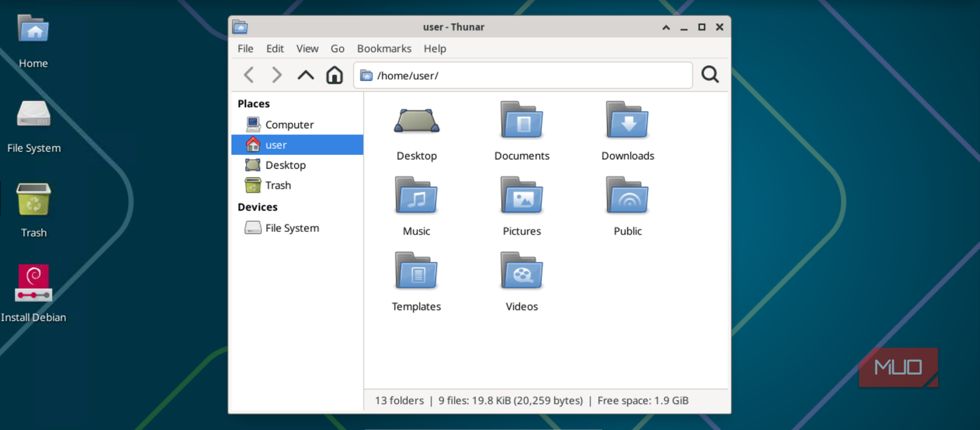Go to parent folder with up arrow
The width and height of the screenshot is (980, 430).
[305, 75]
